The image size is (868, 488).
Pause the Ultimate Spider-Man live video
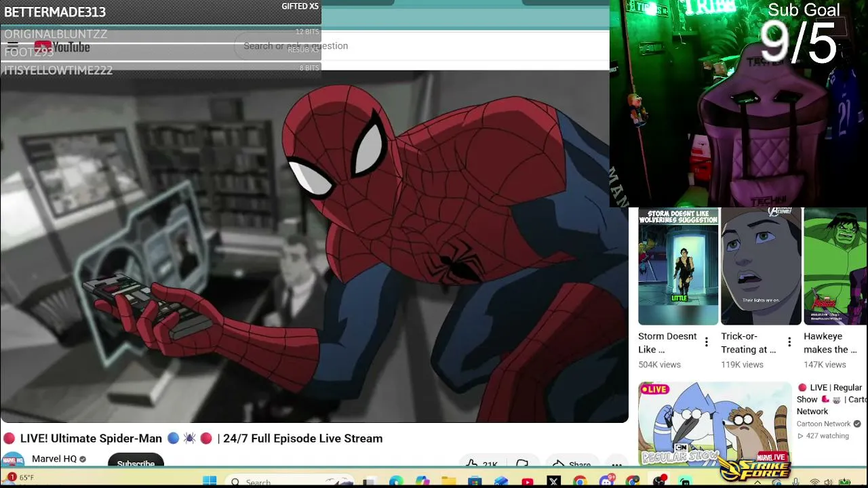[314, 246]
